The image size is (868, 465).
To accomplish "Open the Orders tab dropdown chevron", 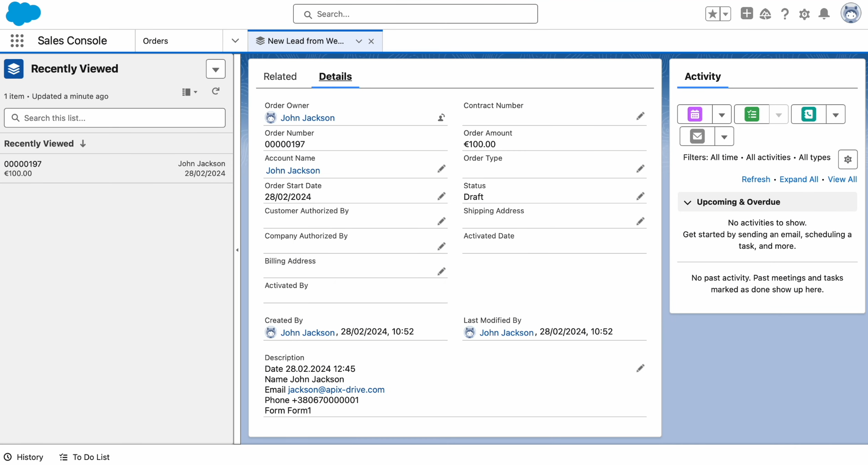I will [x=235, y=40].
